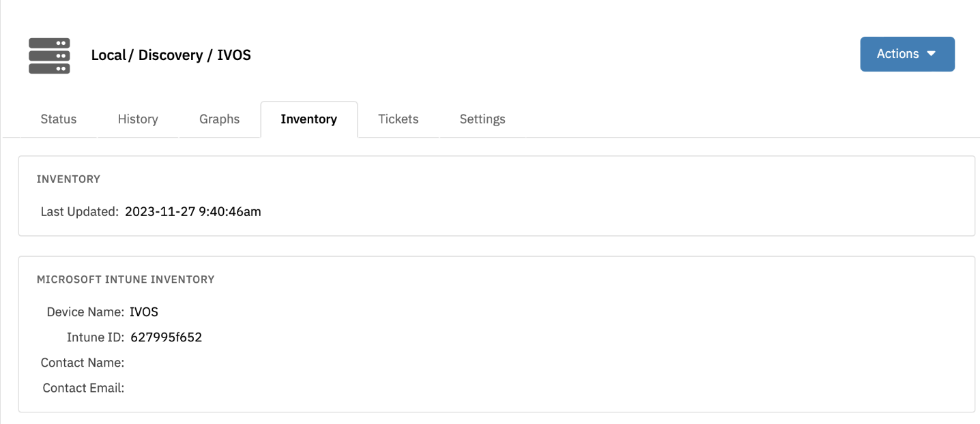980x424 pixels.
Task: Click the Last Updated timestamp value
Action: click(x=193, y=211)
